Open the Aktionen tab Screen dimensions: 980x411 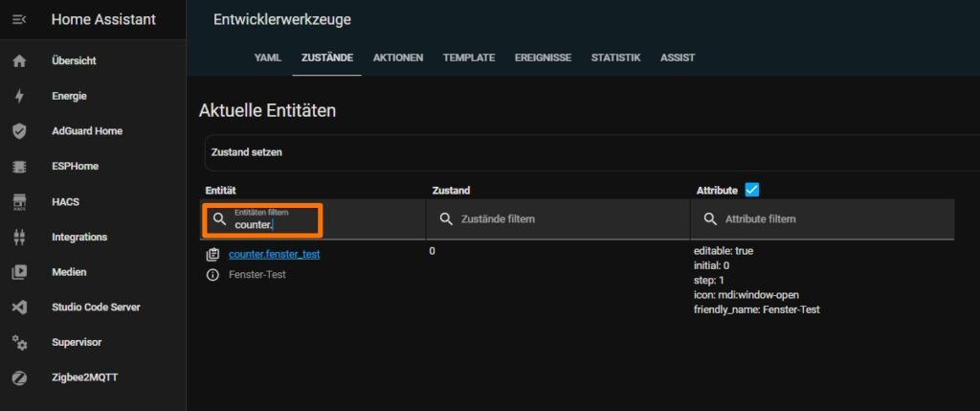click(398, 57)
